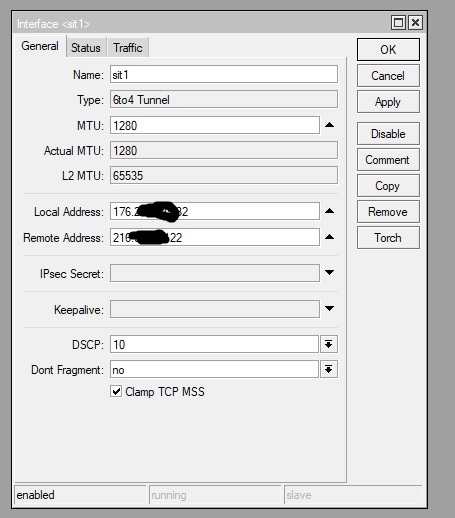Expand the Keepalive field
This screenshot has width=455, height=518.
(329, 309)
